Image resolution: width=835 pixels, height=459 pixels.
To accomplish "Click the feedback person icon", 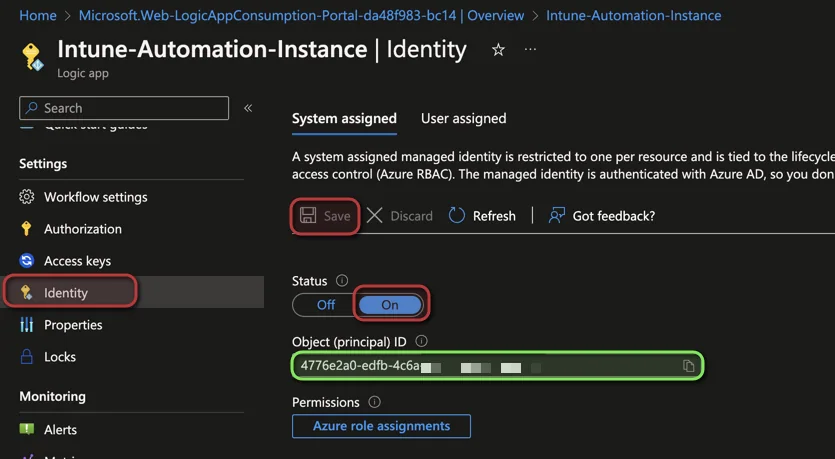I will point(556,216).
